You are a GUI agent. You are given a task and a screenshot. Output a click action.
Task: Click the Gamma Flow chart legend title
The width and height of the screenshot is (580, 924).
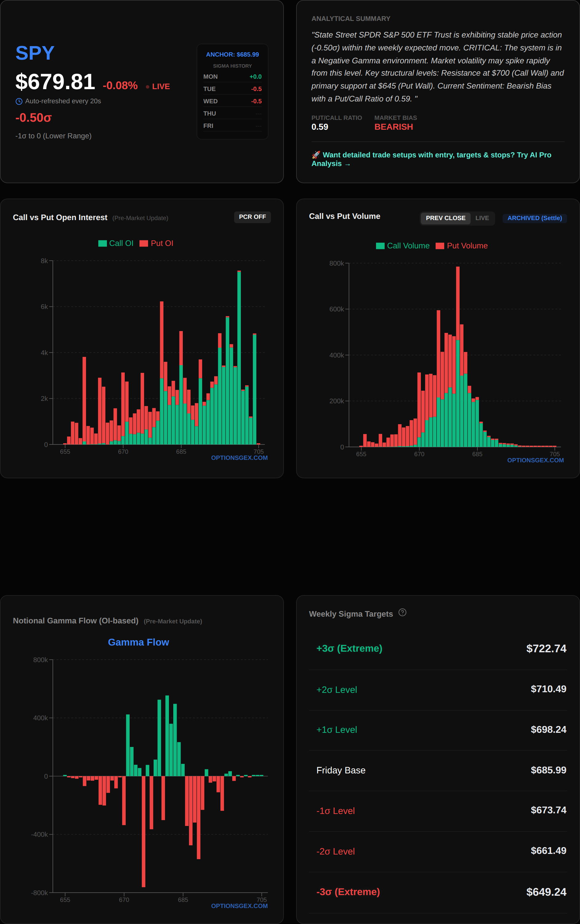coord(138,642)
